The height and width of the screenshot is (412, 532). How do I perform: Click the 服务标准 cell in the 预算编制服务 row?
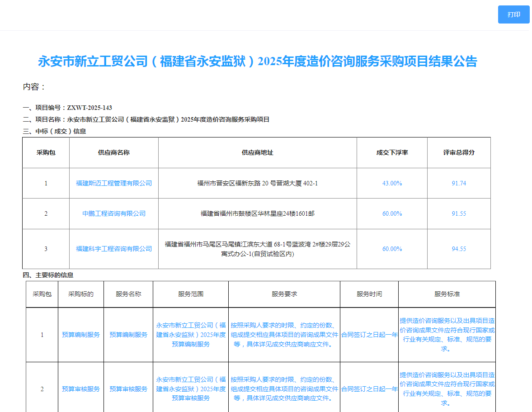coord(447,335)
